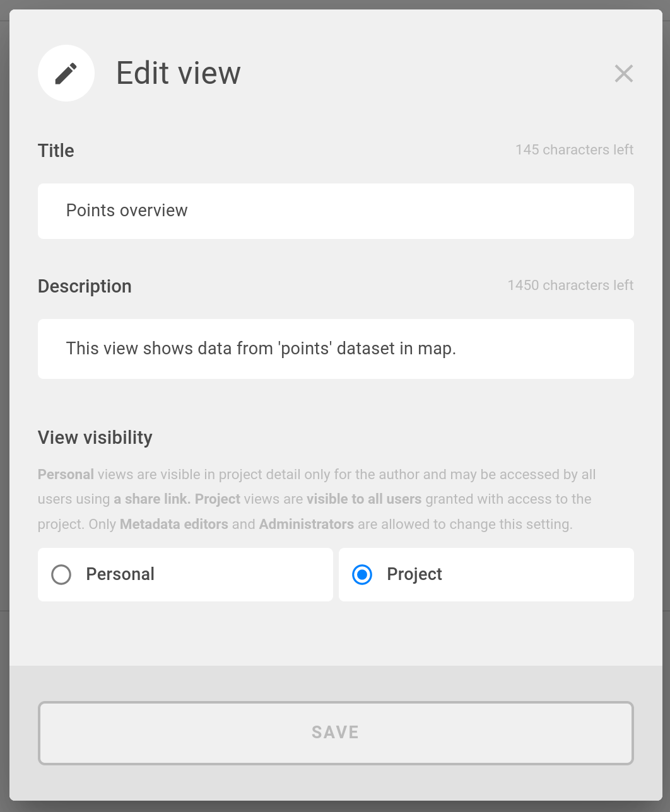The image size is (670, 812).
Task: Click the pencil edit icon
Action: point(66,73)
